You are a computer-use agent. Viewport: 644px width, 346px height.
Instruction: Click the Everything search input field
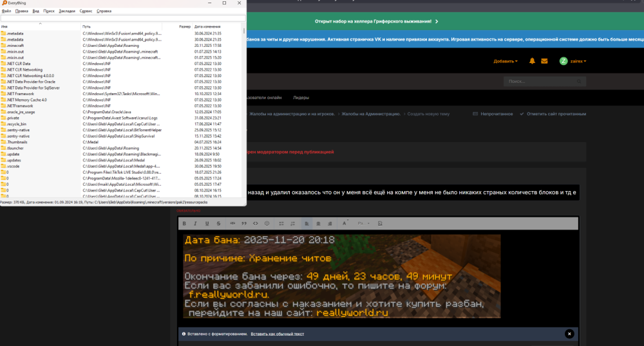coord(123,18)
